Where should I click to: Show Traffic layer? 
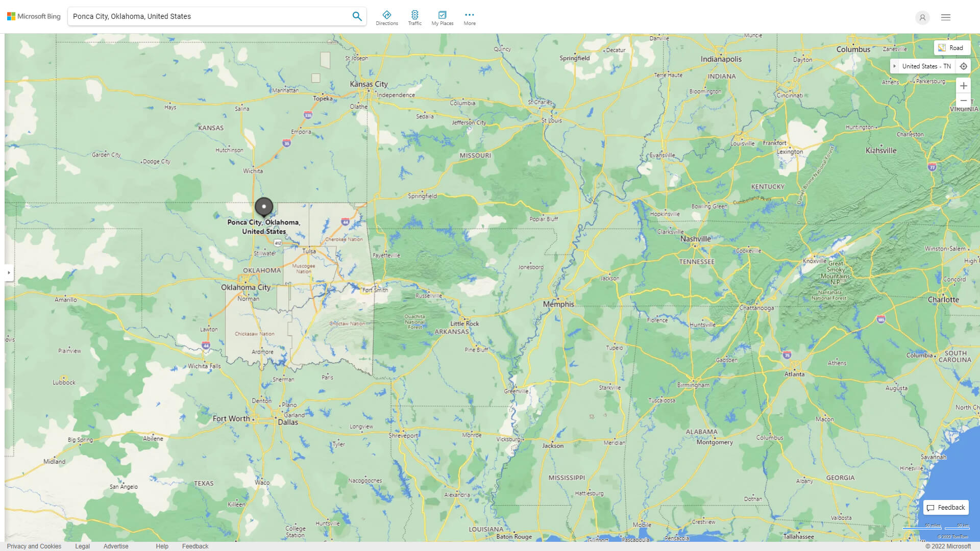pos(414,18)
